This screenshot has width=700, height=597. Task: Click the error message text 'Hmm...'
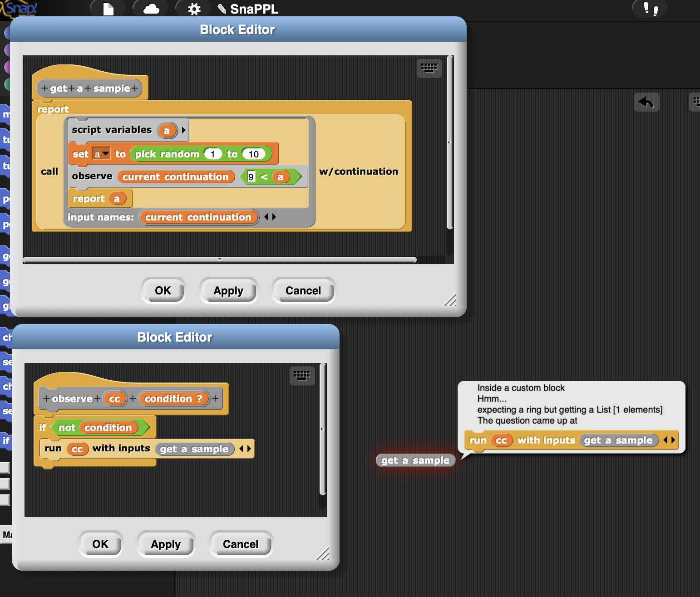click(492, 399)
